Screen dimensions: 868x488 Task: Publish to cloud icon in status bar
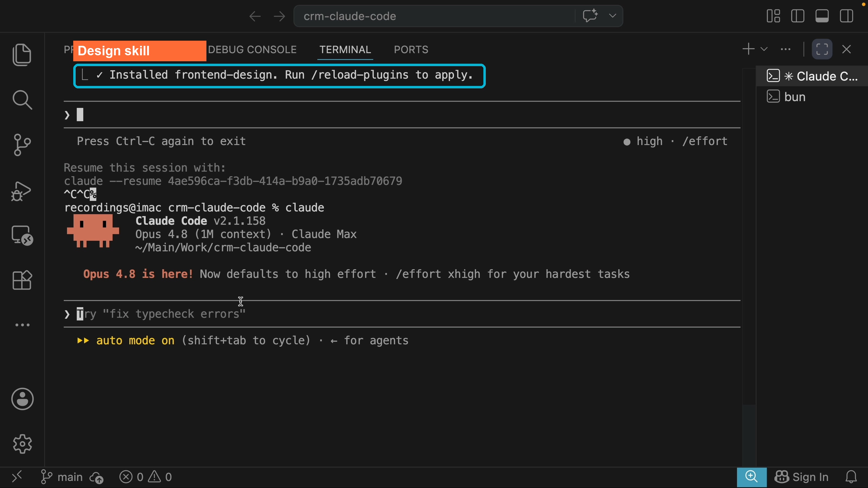pyautogui.click(x=96, y=477)
